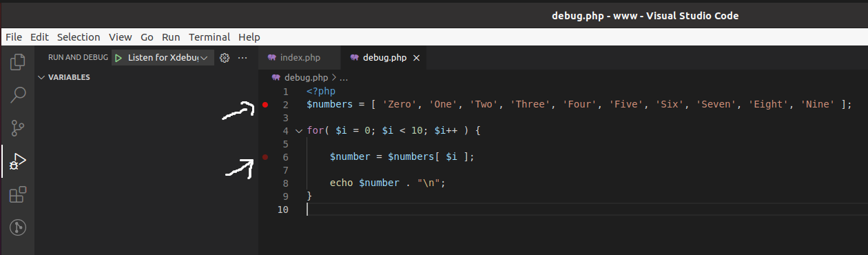
Task: Open the Go menu
Action: tap(147, 37)
